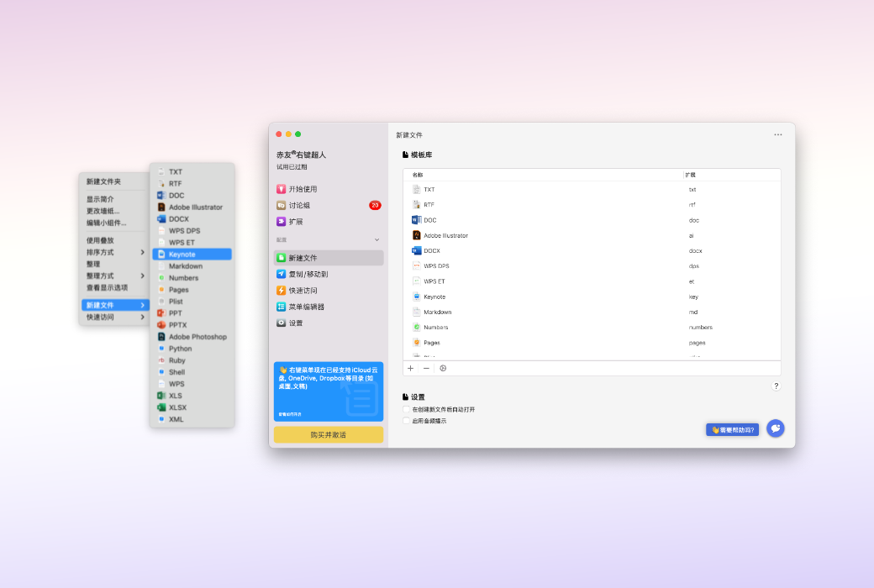Pick Markdown in the new file submenu
Viewport: 874px width, 588px height.
click(x=192, y=265)
